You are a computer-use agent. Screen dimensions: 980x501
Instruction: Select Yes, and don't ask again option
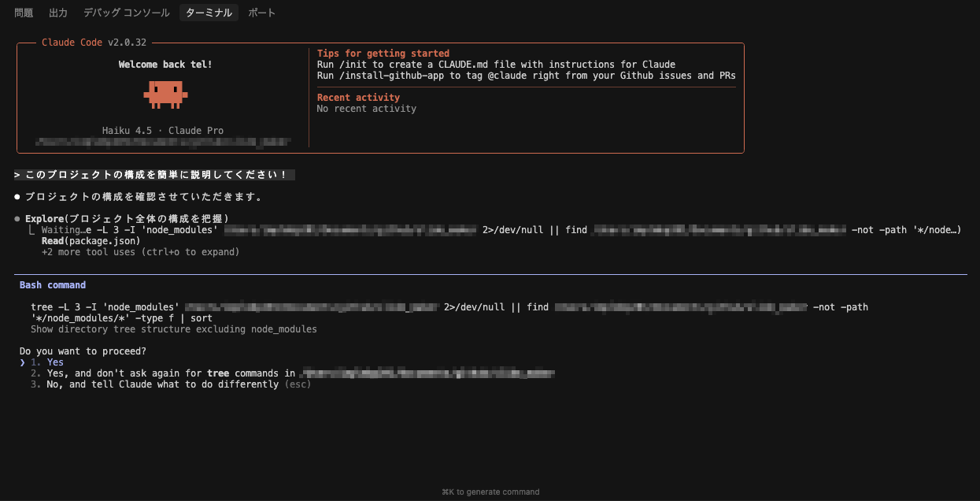(x=293, y=373)
